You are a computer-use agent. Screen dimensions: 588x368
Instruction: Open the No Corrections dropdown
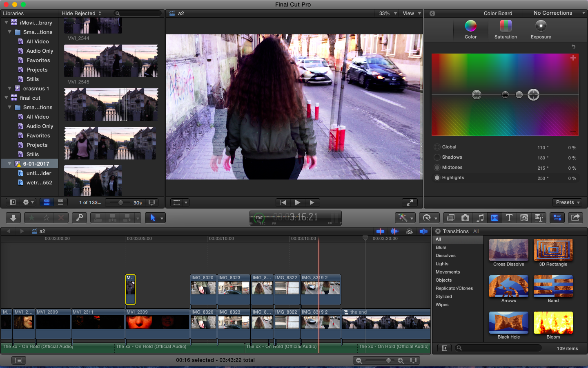point(559,13)
